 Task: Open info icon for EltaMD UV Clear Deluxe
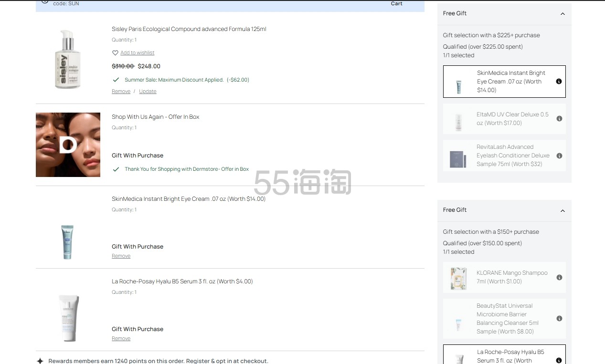pos(559,119)
